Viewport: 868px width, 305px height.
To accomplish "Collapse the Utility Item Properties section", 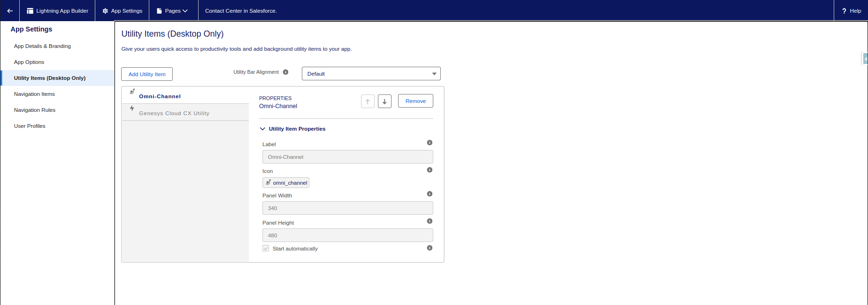I will point(263,129).
